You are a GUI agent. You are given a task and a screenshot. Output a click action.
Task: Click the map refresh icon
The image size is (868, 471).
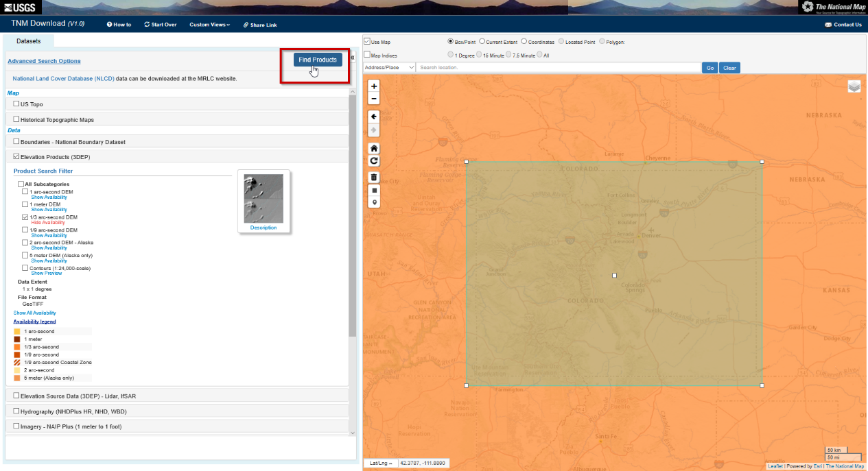[373, 160]
